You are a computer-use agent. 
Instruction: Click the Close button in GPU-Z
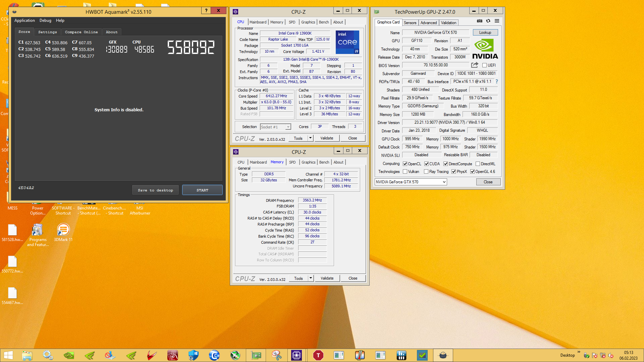pyautogui.click(x=488, y=182)
